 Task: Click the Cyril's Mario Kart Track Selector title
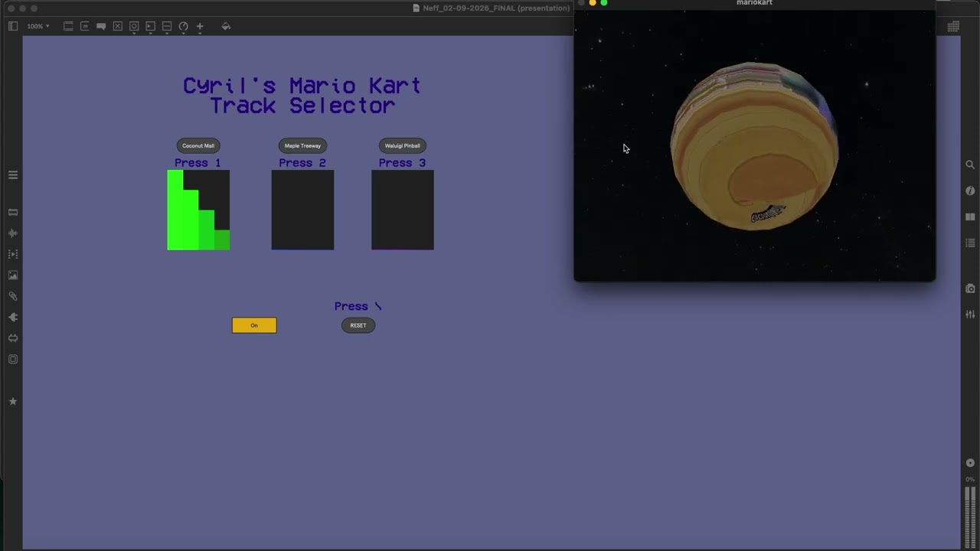point(302,96)
